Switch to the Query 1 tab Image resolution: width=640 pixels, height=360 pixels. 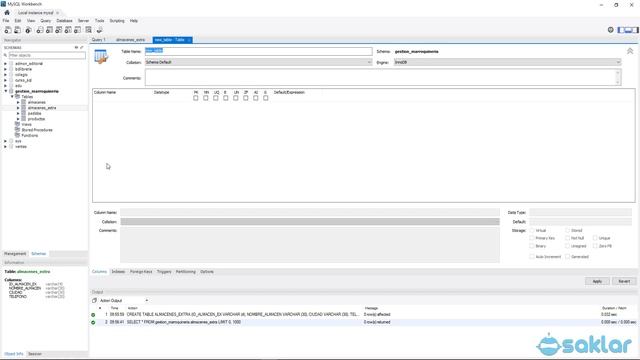click(x=99, y=40)
